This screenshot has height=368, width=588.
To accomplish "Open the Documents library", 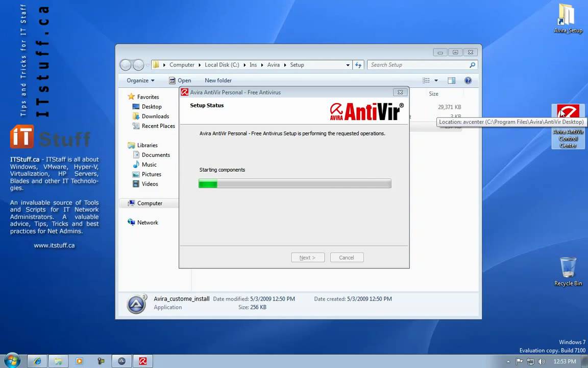I will click(x=156, y=155).
